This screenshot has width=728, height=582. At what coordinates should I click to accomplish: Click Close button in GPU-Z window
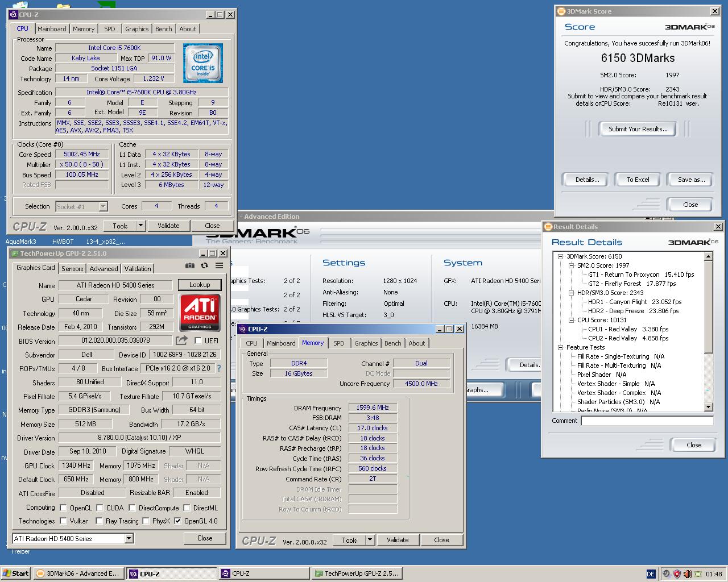click(x=205, y=538)
